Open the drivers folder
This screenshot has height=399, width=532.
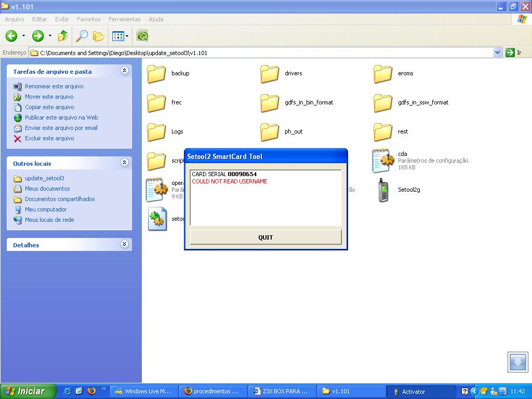click(270, 74)
